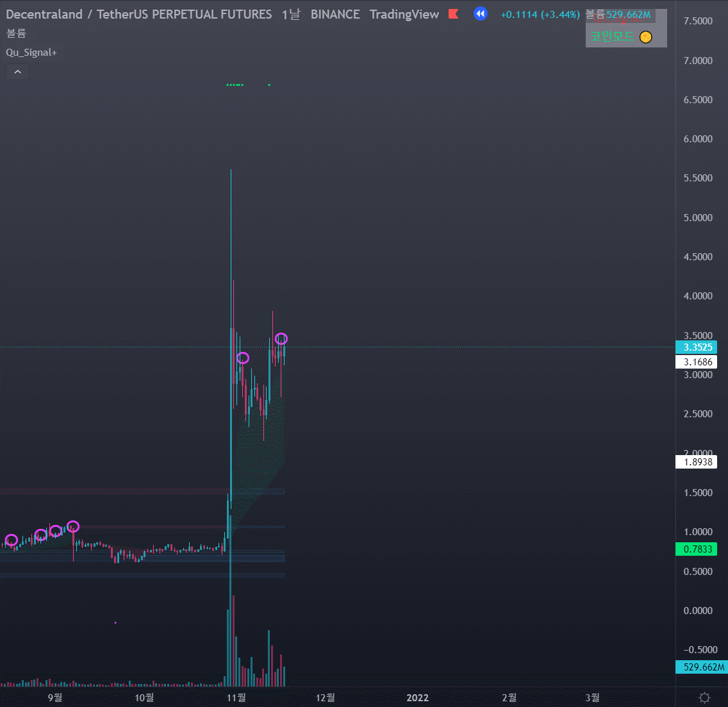Click the 2월 time axis label
The width and height of the screenshot is (728, 707).
[509, 697]
